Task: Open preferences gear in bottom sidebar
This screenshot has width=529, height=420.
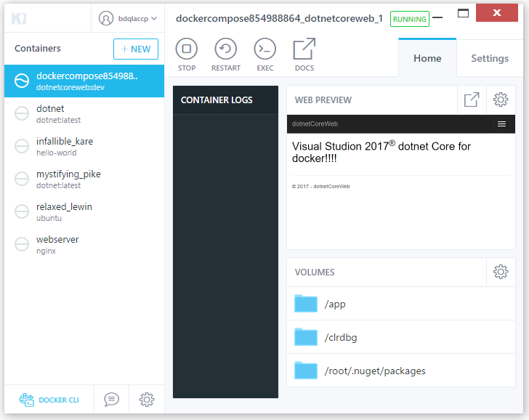Action: [147, 399]
